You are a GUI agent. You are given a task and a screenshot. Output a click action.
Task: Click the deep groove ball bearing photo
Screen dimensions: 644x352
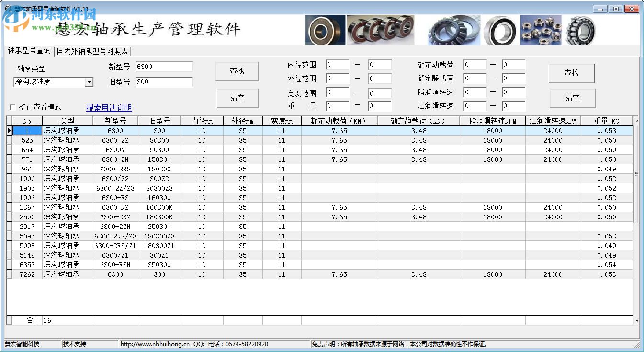325,30
